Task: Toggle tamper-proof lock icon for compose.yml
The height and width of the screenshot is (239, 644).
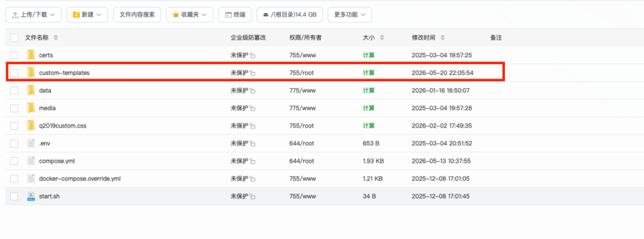Action: click(253, 162)
